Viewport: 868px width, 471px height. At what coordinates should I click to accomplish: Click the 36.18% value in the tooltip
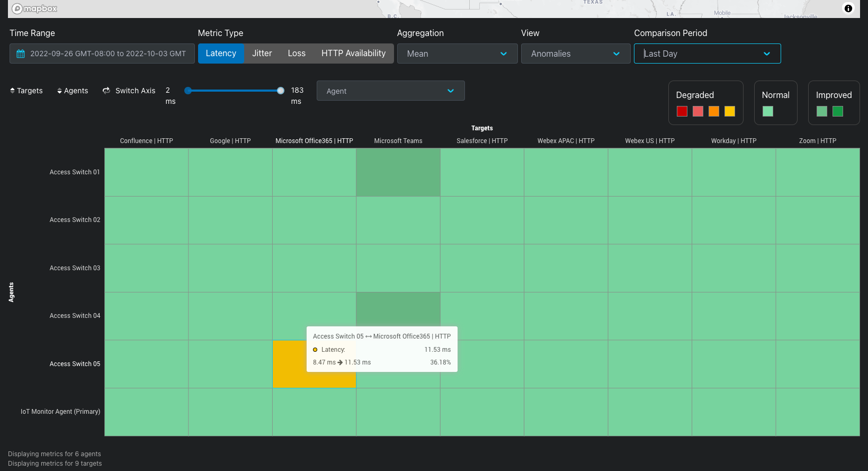tap(441, 362)
